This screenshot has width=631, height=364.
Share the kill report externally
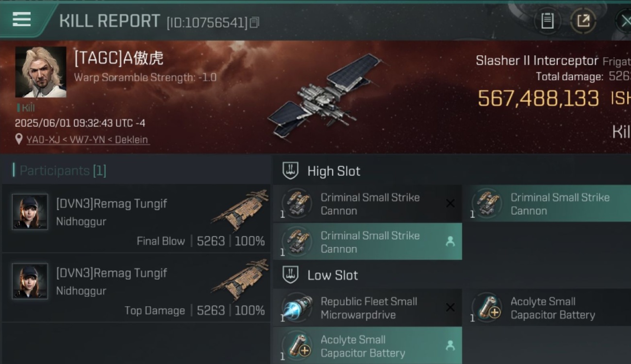pyautogui.click(x=583, y=21)
